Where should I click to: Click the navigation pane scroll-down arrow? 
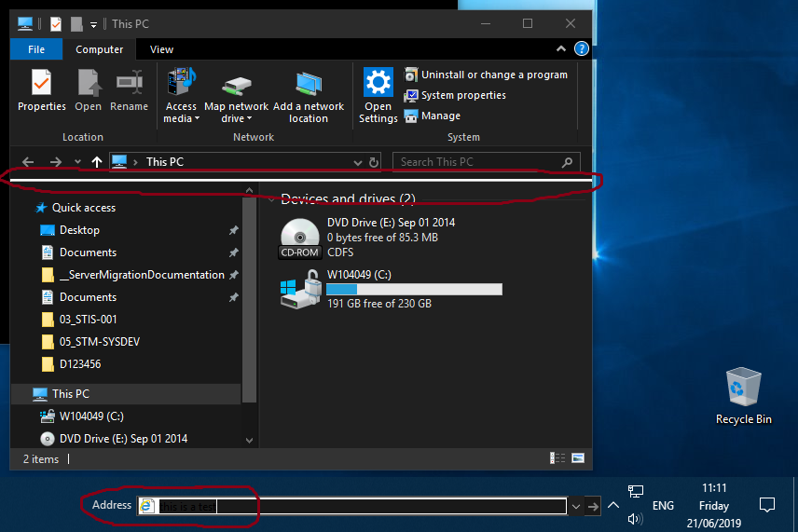[x=249, y=441]
